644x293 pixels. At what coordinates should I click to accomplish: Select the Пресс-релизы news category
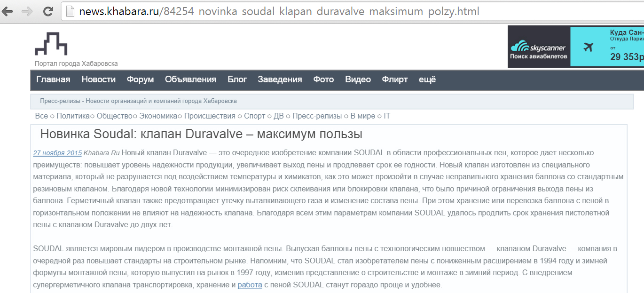click(x=317, y=116)
